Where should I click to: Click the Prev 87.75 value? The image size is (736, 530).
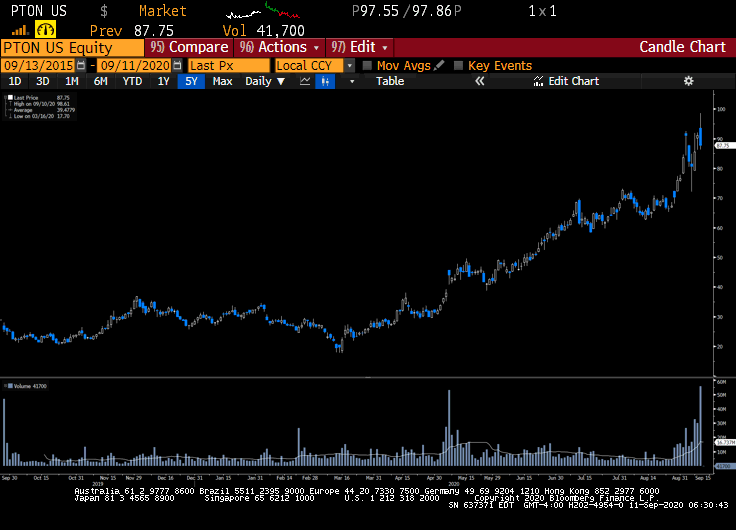pos(131,31)
